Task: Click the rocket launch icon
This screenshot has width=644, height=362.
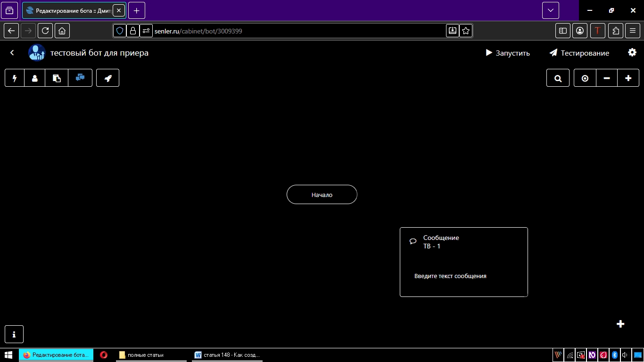Action: (x=108, y=78)
